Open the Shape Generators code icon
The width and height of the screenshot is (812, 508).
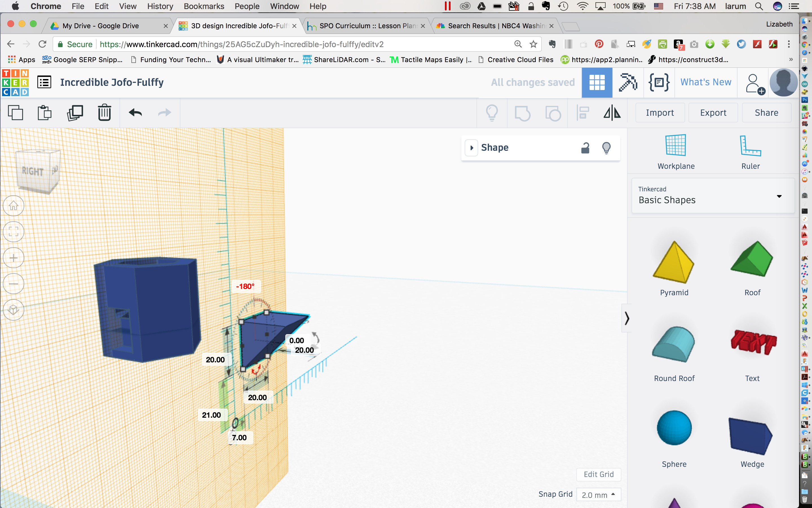[659, 83]
